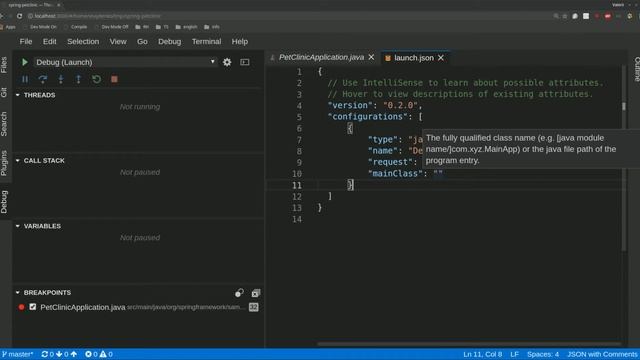Collapse the BREAKPOINTS section

click(x=18, y=292)
